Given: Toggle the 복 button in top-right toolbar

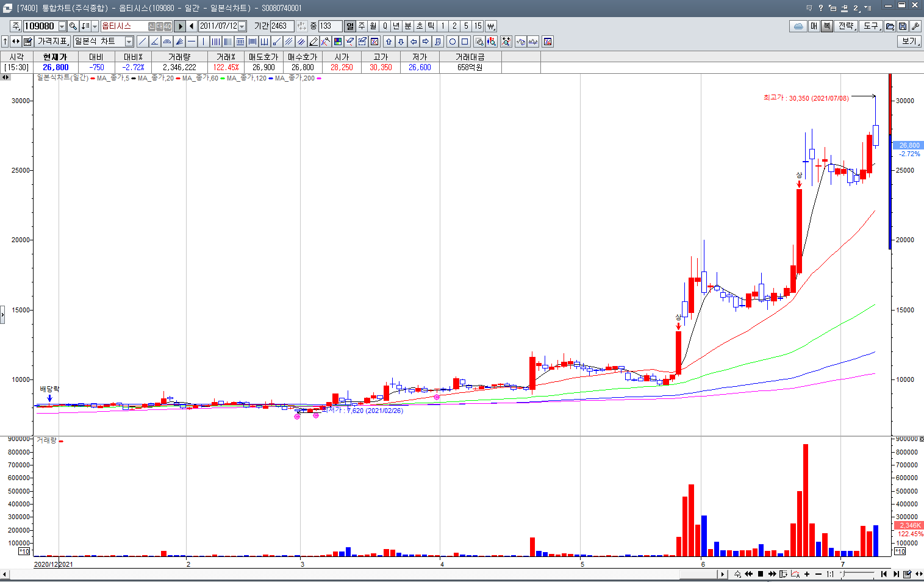Looking at the screenshot, I should [x=827, y=26].
